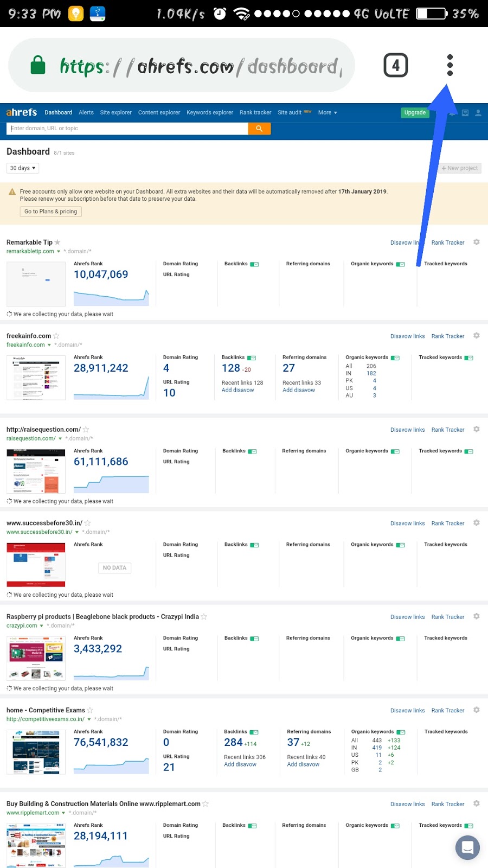Open settings gear for freekainfo.com
Viewport: 488px width, 868px height.
pos(477,336)
